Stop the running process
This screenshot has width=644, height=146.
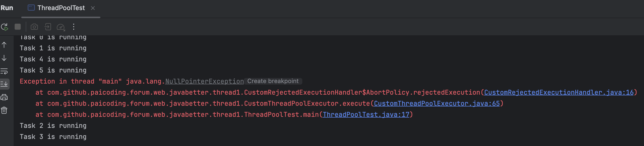(x=18, y=27)
